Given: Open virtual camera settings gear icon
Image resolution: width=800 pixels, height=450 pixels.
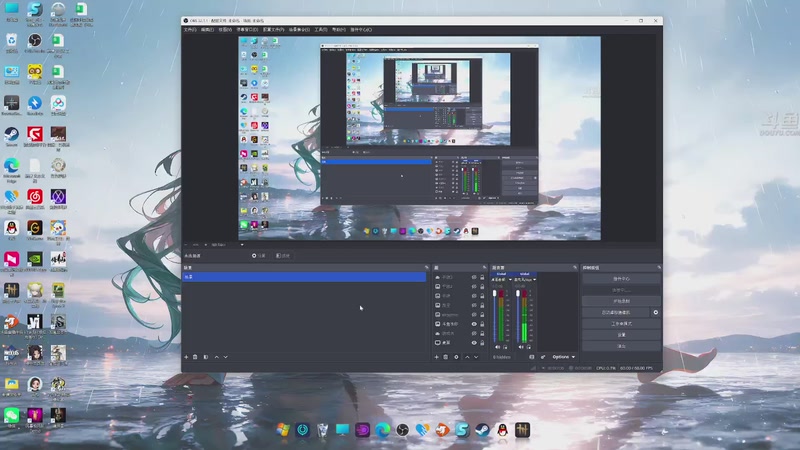Looking at the screenshot, I should pos(656,312).
